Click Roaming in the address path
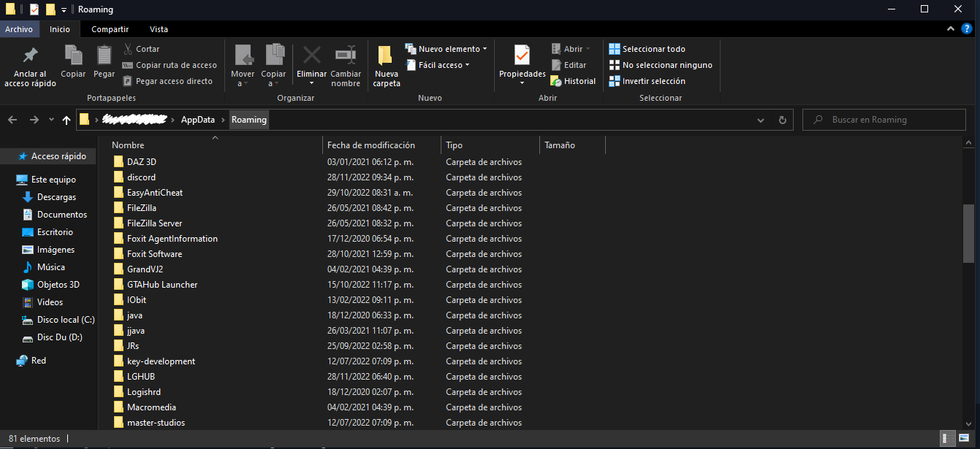980x449 pixels. (249, 120)
